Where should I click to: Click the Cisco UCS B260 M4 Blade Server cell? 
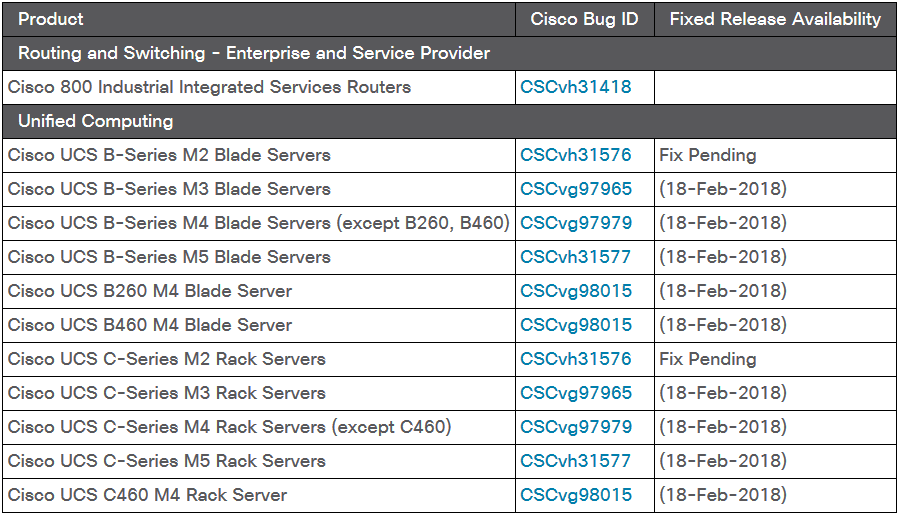coord(259,291)
